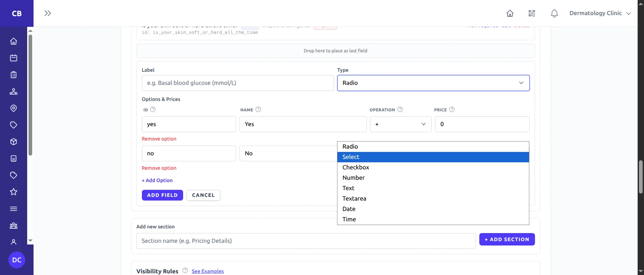This screenshot has width=644, height=275.
Task: Click DC avatar at sidebar bottom
Action: click(17, 260)
